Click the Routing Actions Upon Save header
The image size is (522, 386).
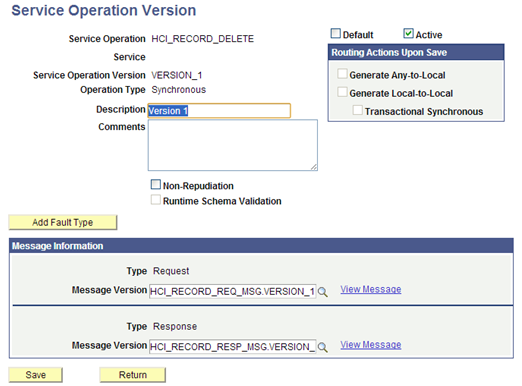pyautogui.click(x=416, y=52)
